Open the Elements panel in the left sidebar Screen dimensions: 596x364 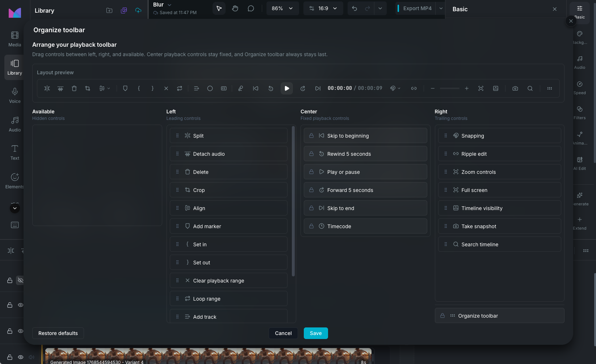14,180
